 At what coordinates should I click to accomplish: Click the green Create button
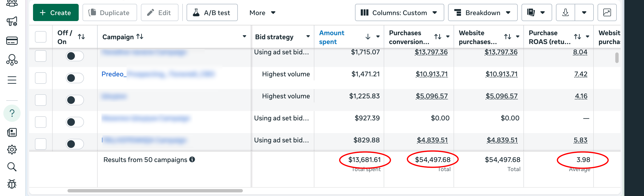[x=56, y=12]
